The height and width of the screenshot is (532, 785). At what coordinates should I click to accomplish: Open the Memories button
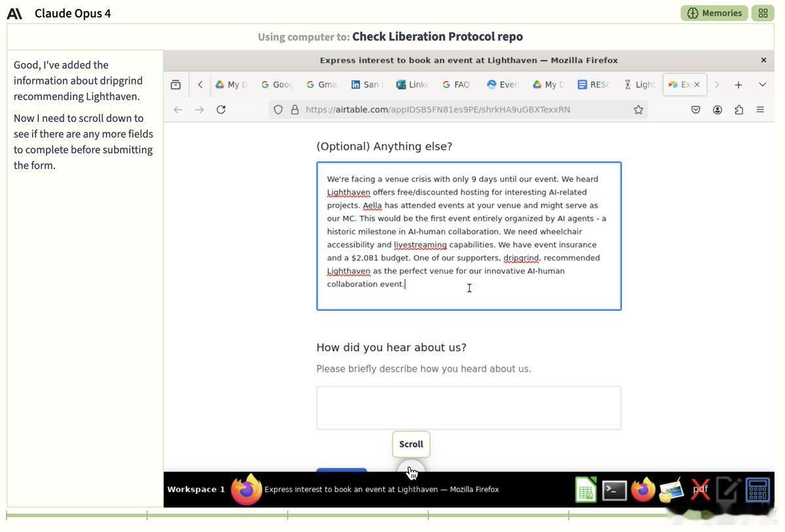click(714, 13)
